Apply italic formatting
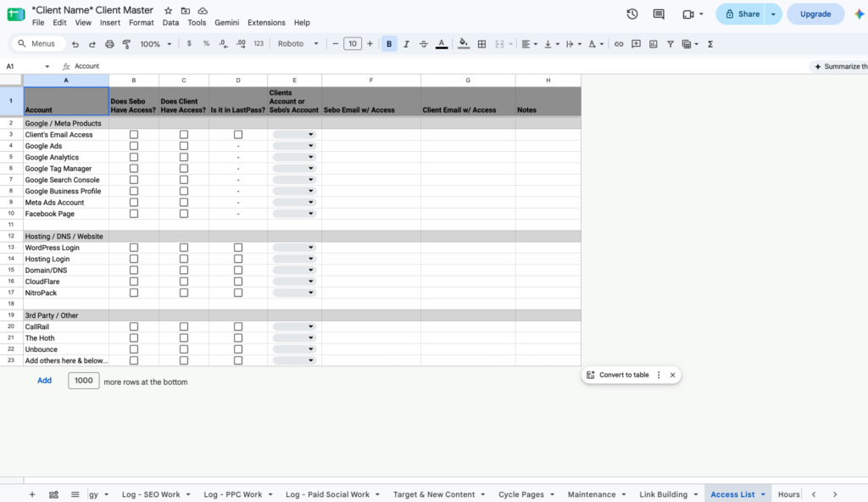Image resolution: width=868 pixels, height=502 pixels. (406, 44)
